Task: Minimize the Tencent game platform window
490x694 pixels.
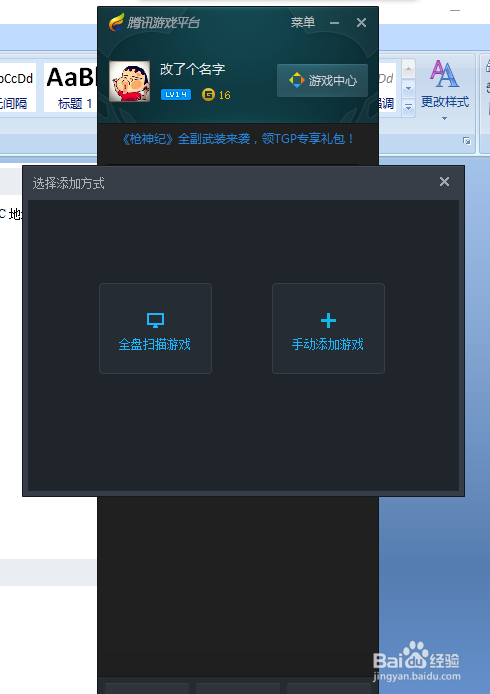Action: [335, 23]
